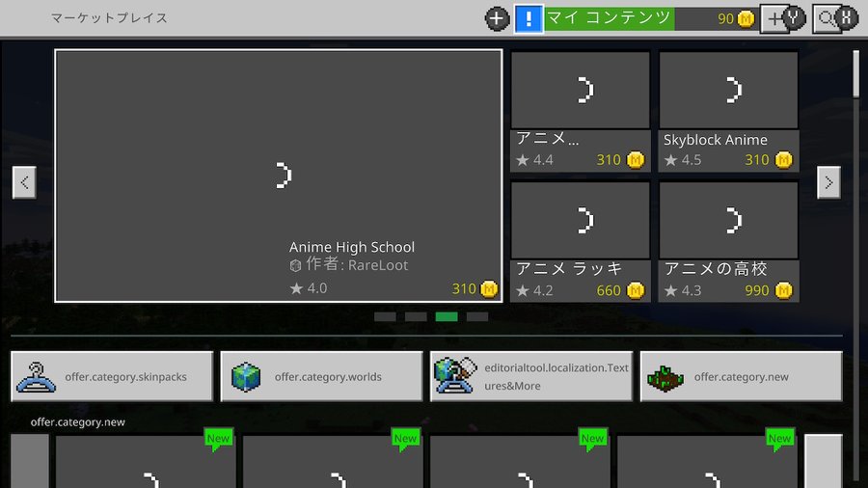Open the offer.category.new category button
Screen dimensions: 868x488
742,376
